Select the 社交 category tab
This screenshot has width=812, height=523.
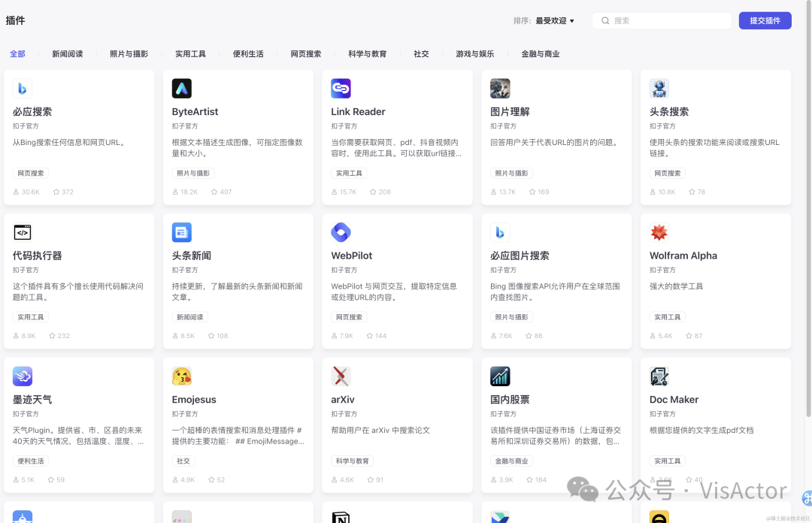(x=421, y=54)
